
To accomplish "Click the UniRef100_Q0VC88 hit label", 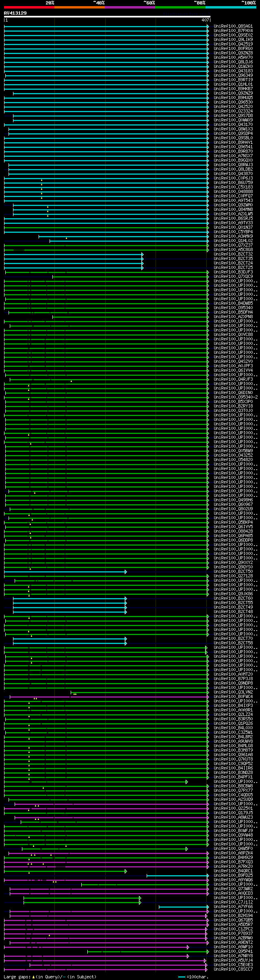I will [x=233, y=335].
